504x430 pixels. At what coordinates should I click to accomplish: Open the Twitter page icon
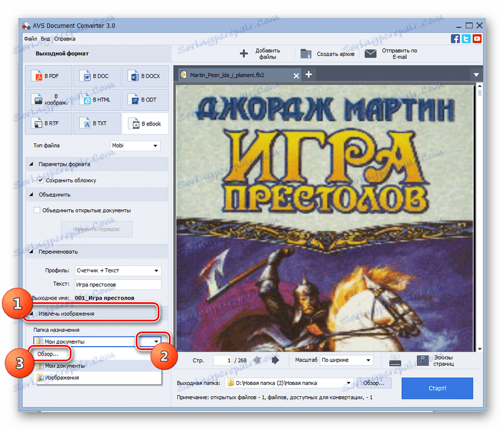[466, 39]
